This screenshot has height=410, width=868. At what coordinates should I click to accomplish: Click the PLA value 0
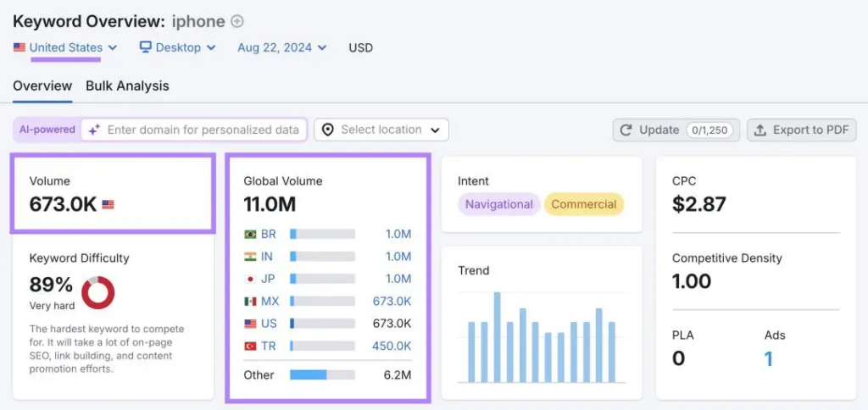tap(678, 359)
